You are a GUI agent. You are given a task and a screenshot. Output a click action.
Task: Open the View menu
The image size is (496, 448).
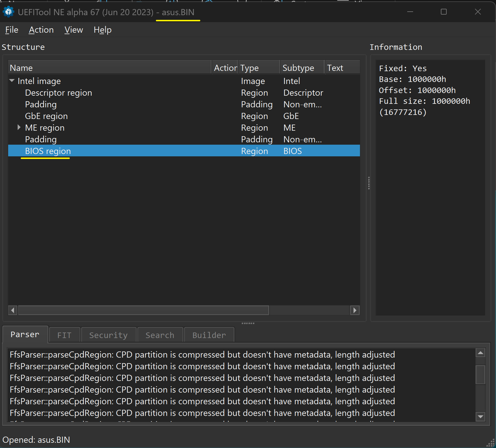click(74, 30)
